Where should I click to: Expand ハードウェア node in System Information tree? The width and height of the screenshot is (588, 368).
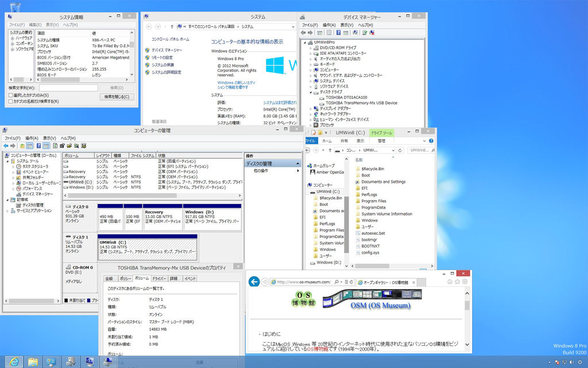13,39
